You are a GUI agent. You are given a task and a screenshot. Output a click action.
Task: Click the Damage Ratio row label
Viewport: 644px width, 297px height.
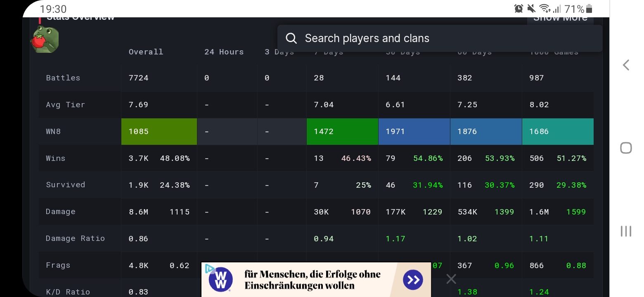75,238
